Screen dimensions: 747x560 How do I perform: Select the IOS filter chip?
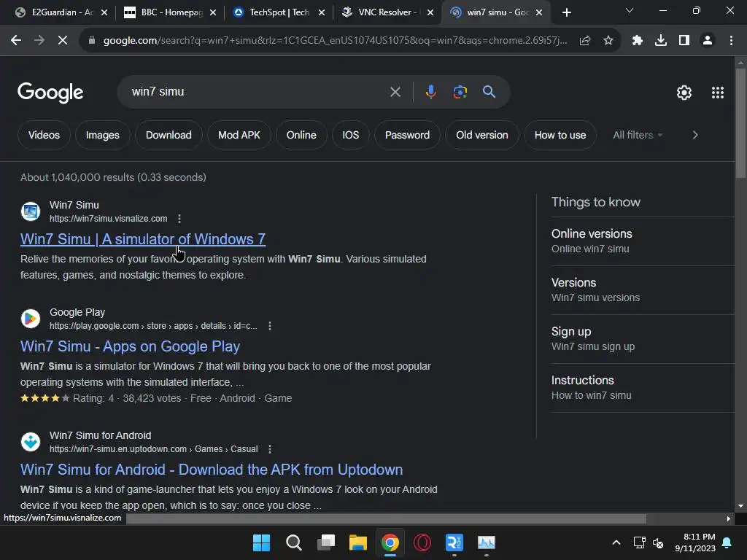[x=351, y=135]
